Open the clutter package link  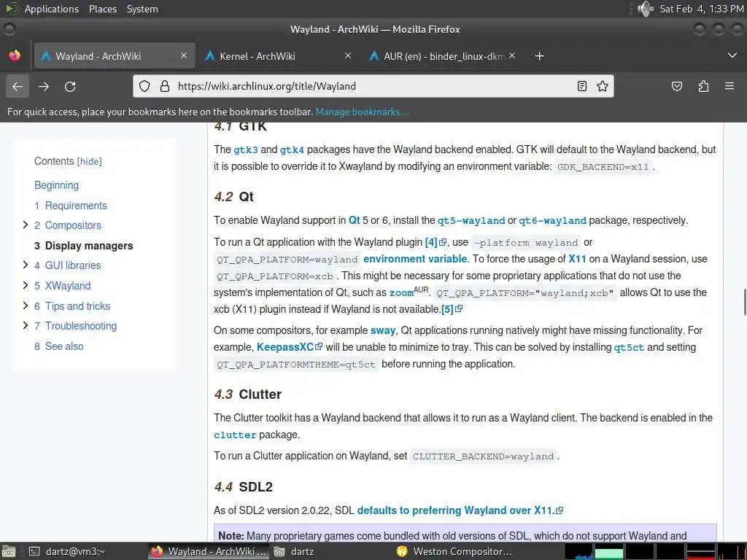coord(235,435)
